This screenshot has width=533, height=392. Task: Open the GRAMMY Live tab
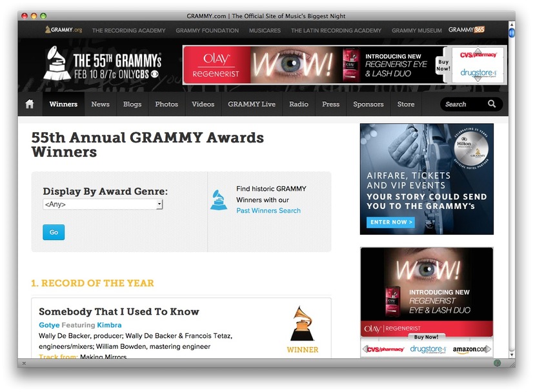[x=252, y=104]
